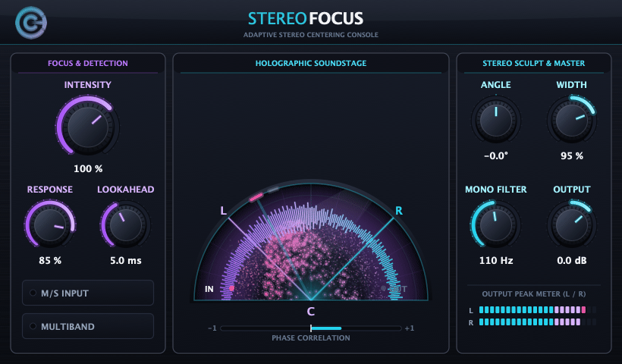Click the phase correlation meter bar
622x364 pixels.
click(311, 328)
